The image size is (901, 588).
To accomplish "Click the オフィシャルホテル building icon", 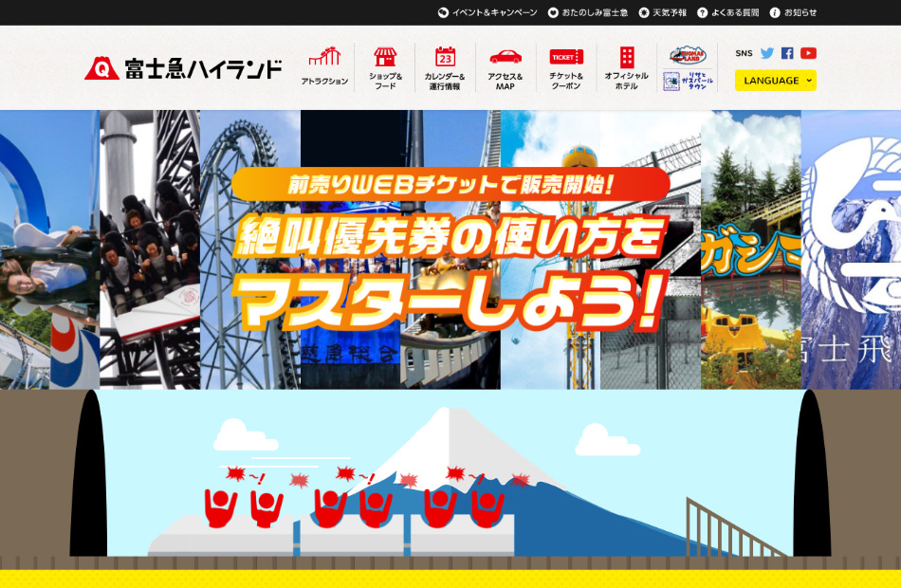I will [x=627, y=57].
